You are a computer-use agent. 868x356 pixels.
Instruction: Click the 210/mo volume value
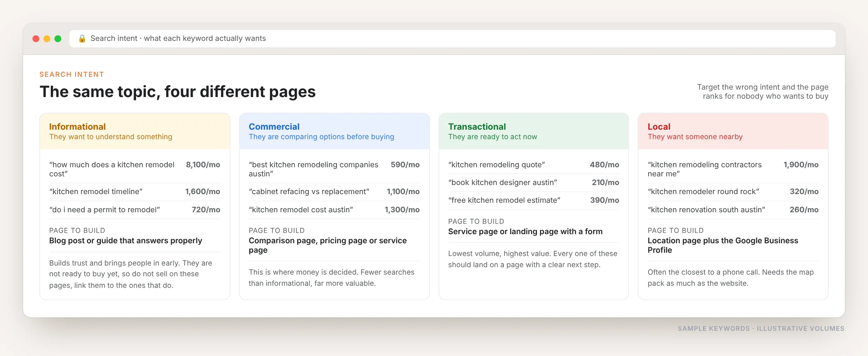(606, 182)
